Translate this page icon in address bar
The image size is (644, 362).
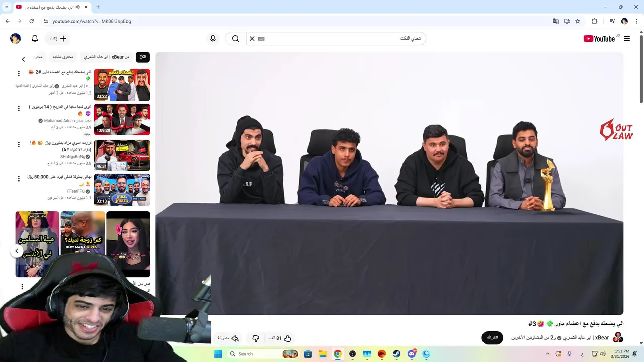click(x=556, y=21)
